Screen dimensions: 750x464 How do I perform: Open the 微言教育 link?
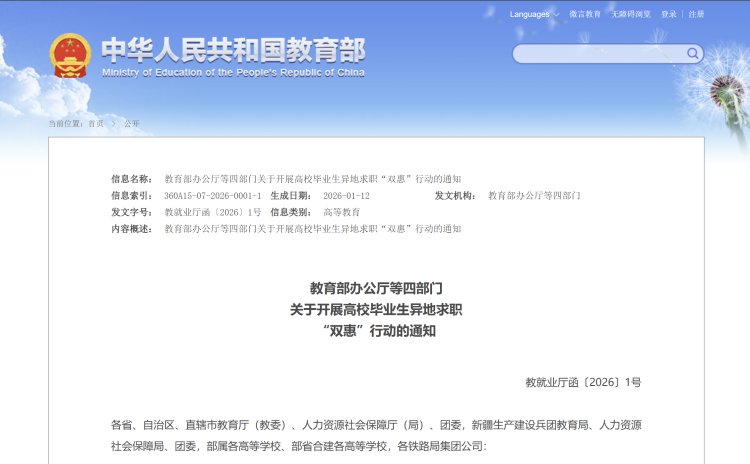pos(585,14)
